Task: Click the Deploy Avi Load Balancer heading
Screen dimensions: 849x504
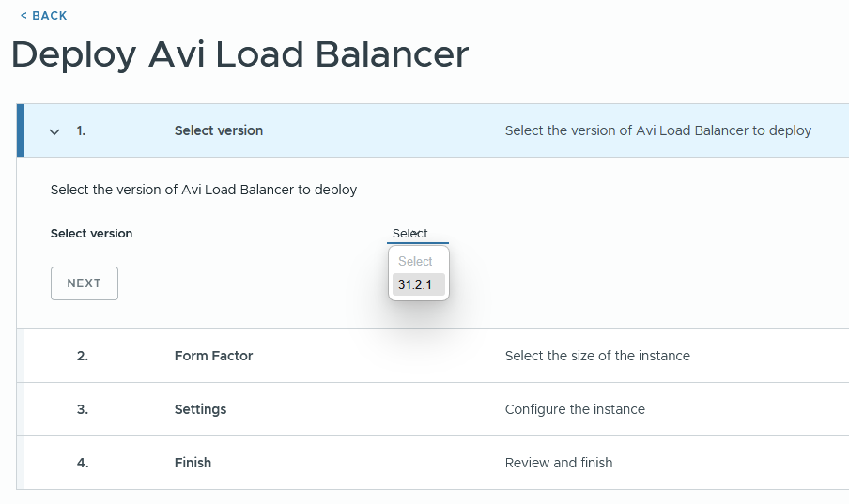Action: (240, 54)
